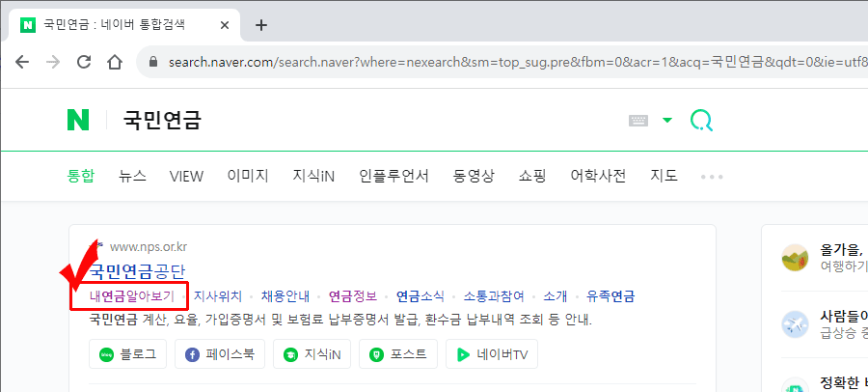Click the browser forward arrow
Viewport: 868px width, 392px height.
click(x=53, y=62)
